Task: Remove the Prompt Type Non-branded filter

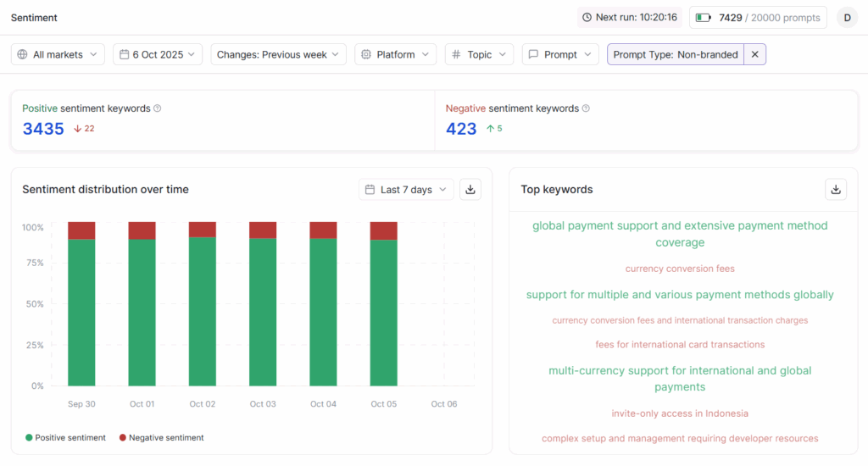Action: coord(754,54)
